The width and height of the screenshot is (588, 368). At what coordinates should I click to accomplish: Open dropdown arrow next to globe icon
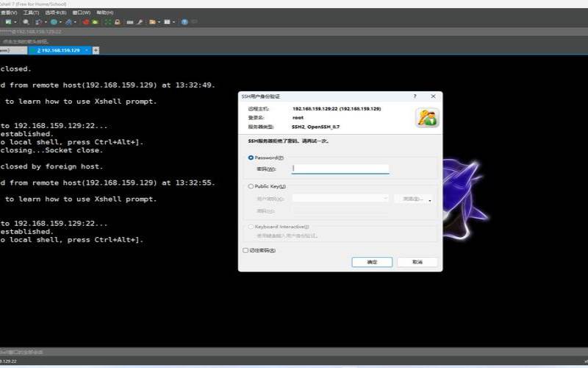coord(60,22)
